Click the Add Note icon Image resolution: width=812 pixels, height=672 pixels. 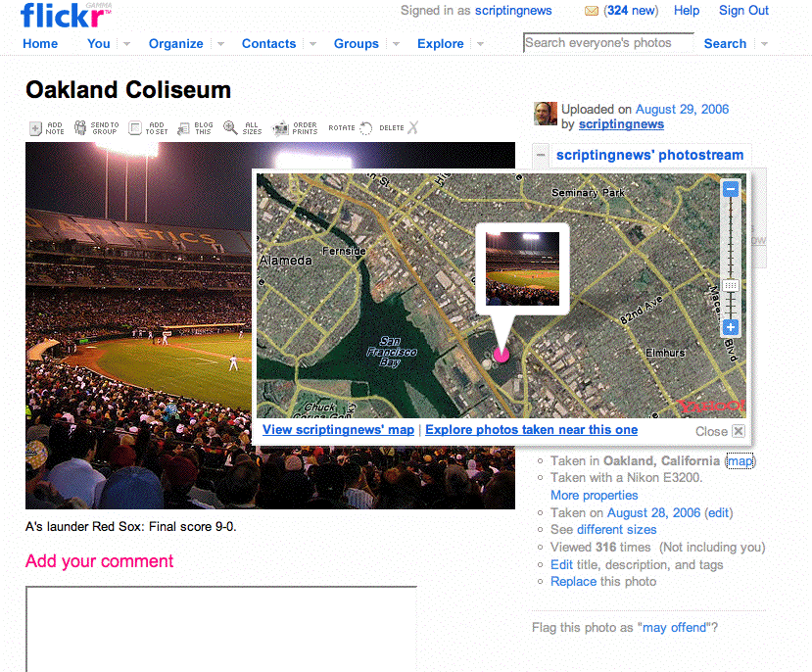pyautogui.click(x=35, y=128)
